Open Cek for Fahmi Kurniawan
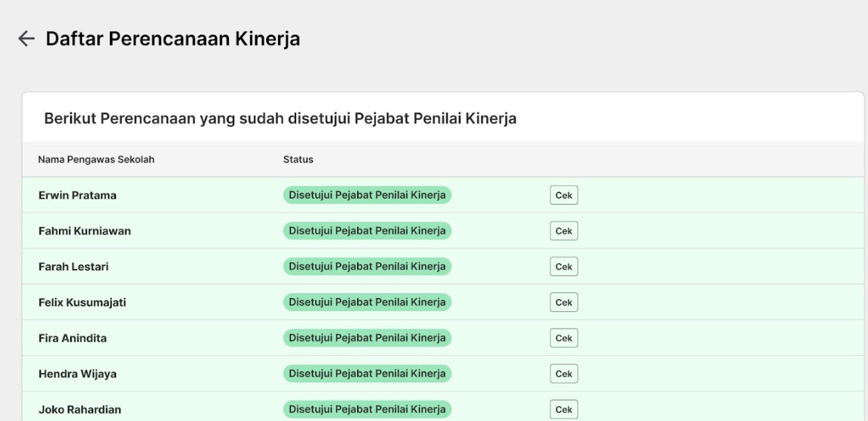The width and height of the screenshot is (868, 421). (x=564, y=231)
